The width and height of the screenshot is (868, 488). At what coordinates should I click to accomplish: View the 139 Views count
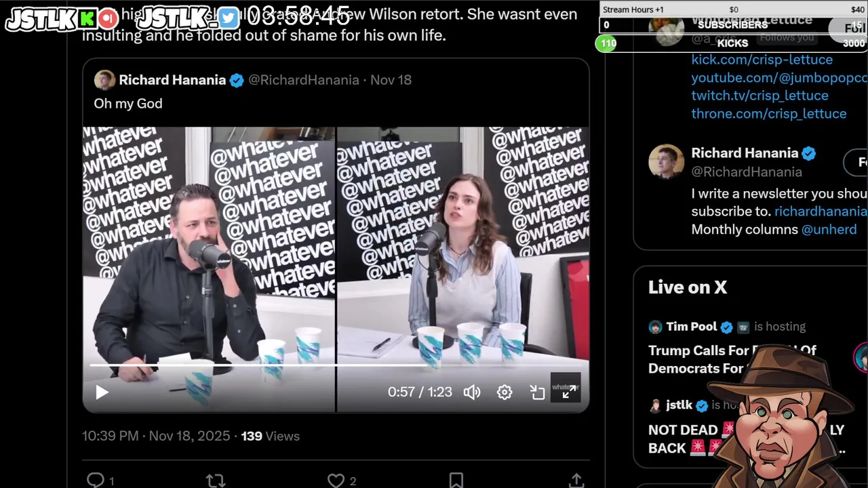pos(270,436)
